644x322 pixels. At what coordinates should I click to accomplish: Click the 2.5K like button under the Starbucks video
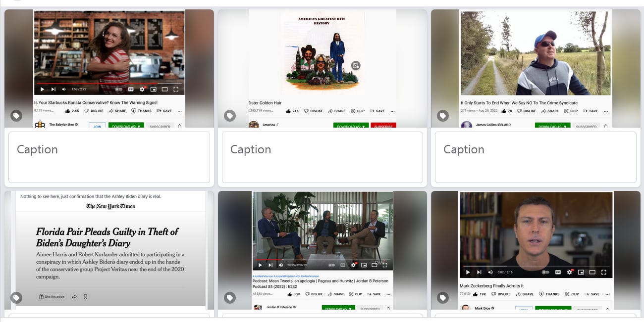[x=72, y=111]
